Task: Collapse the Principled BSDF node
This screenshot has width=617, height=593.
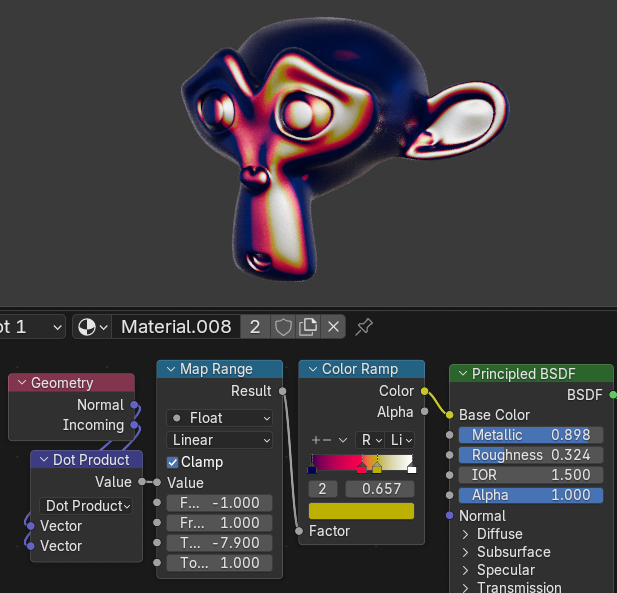Action: 461,374
